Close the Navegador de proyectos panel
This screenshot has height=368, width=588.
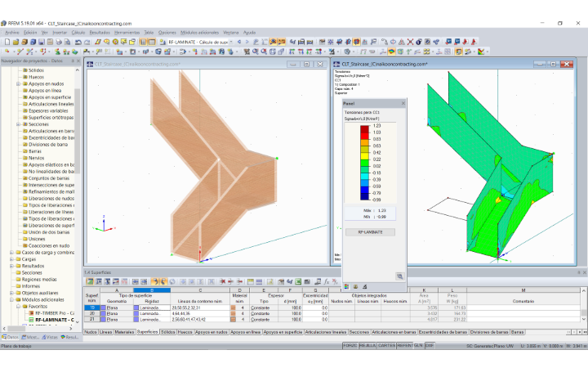78,61
